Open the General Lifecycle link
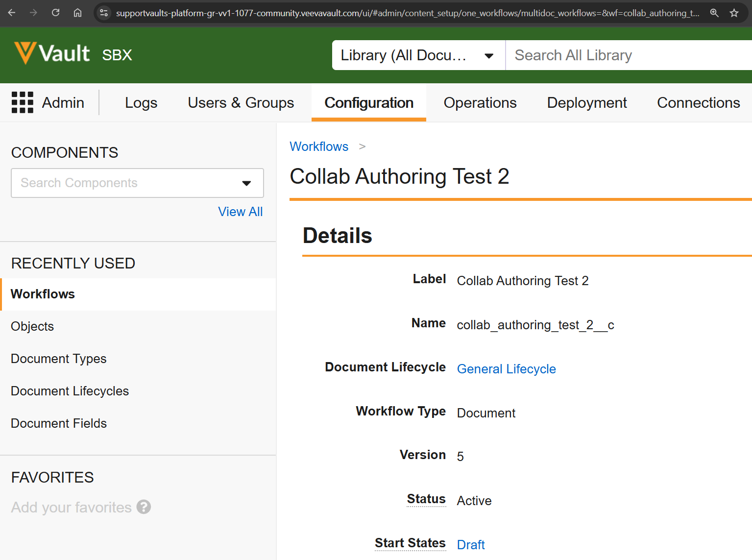 (x=506, y=369)
